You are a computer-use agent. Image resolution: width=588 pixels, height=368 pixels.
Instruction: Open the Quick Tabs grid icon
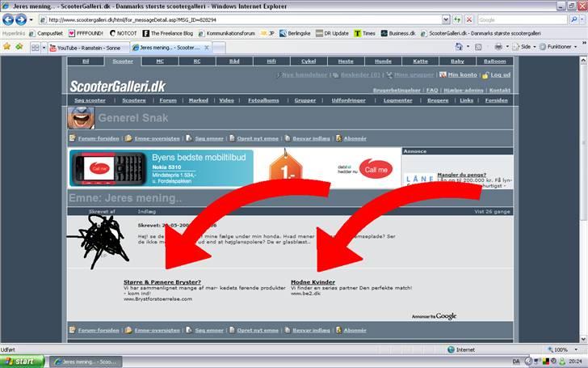(x=34, y=48)
